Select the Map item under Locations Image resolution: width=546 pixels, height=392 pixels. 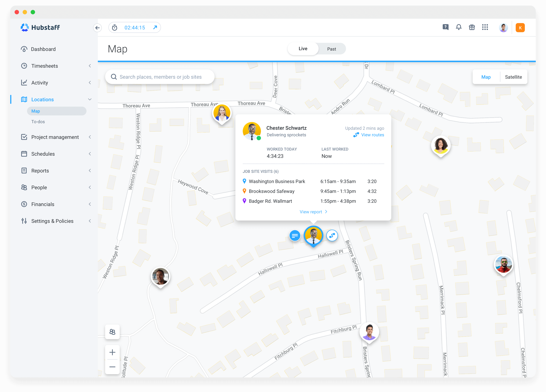[x=36, y=111]
